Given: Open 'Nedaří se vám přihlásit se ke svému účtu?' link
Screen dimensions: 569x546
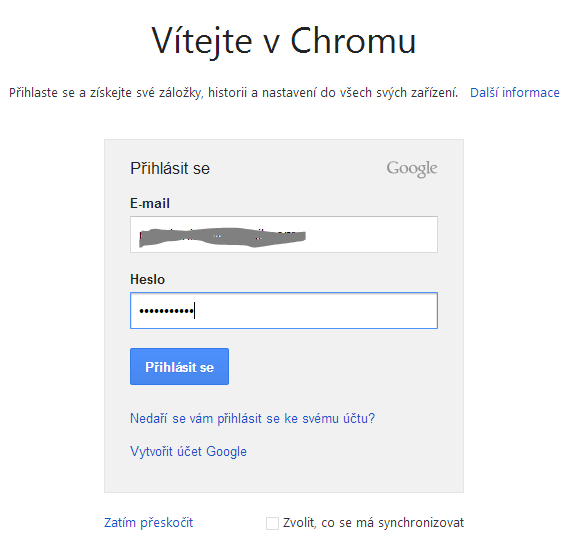Looking at the screenshot, I should [x=252, y=418].
